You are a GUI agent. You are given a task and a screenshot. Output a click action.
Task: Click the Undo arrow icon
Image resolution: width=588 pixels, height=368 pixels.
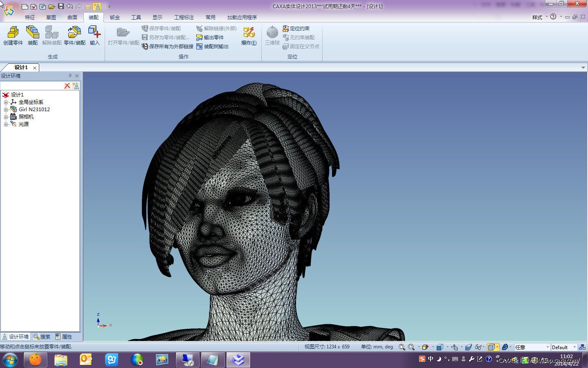pyautogui.click(x=70, y=7)
